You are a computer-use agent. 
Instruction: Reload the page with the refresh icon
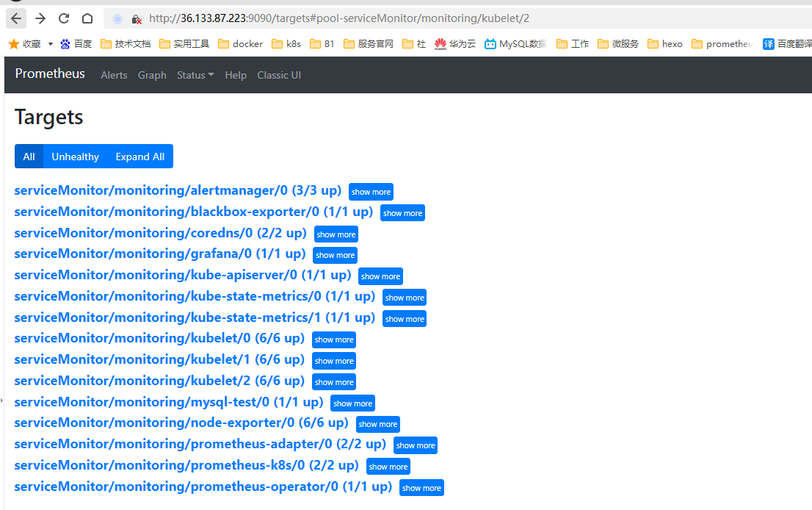pos(64,18)
